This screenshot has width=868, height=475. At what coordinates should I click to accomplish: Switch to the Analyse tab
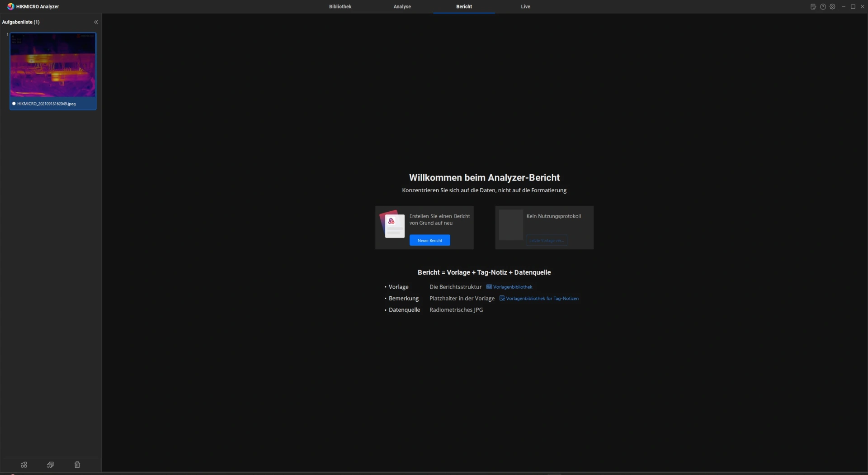coord(402,7)
